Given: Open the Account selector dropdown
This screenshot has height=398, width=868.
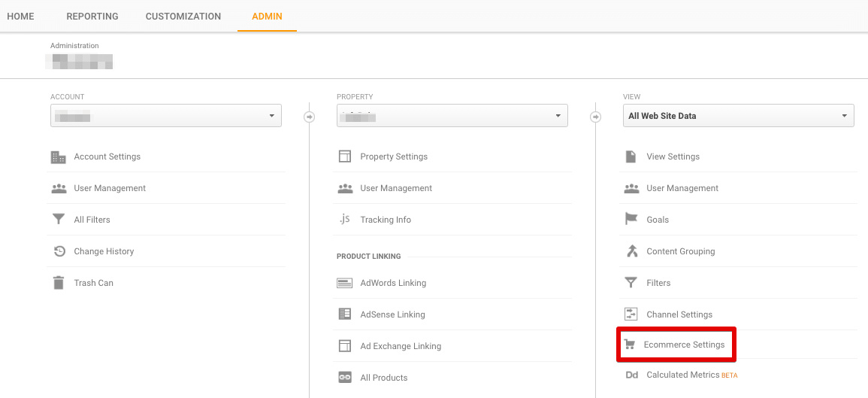Looking at the screenshot, I should [166, 116].
